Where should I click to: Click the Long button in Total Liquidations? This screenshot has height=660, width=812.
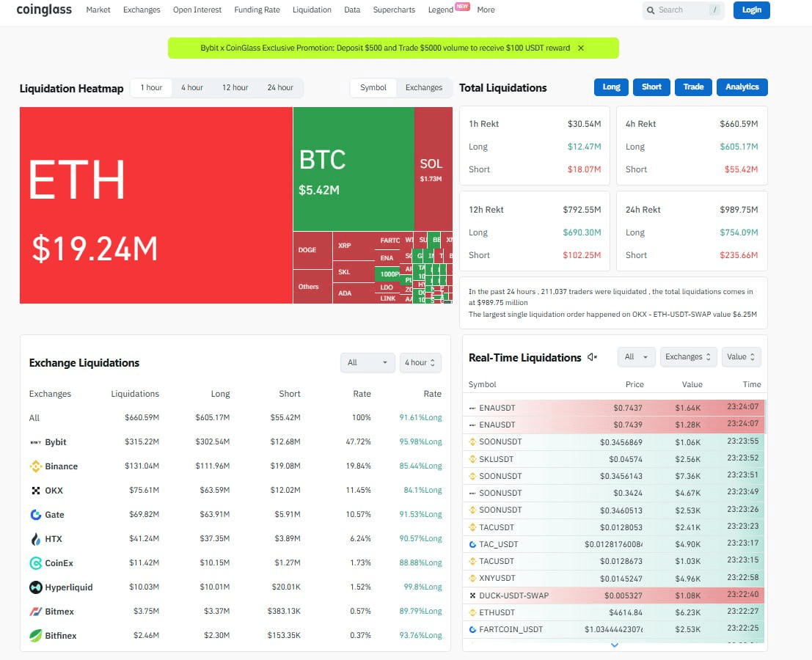click(611, 87)
